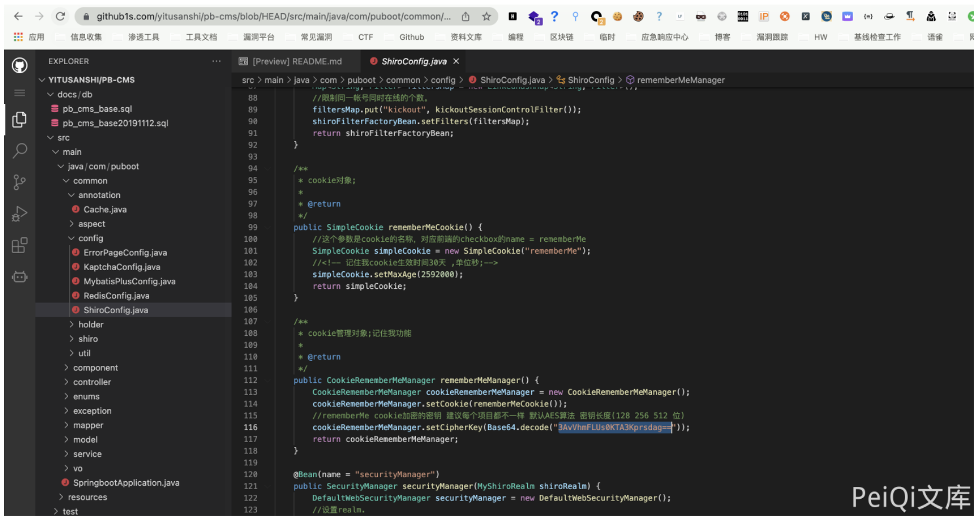Click the GitHub logo in activity bar
This screenshot has height=522, width=980.
click(19, 66)
